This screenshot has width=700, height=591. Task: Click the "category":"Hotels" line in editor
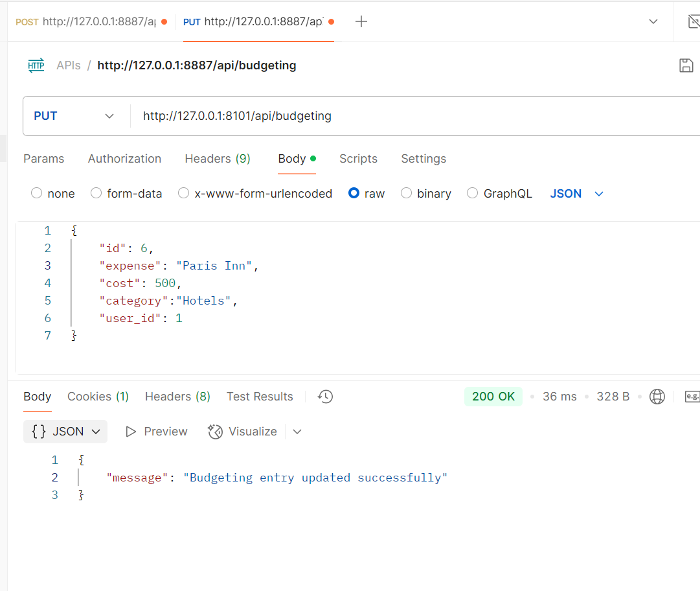[168, 301]
